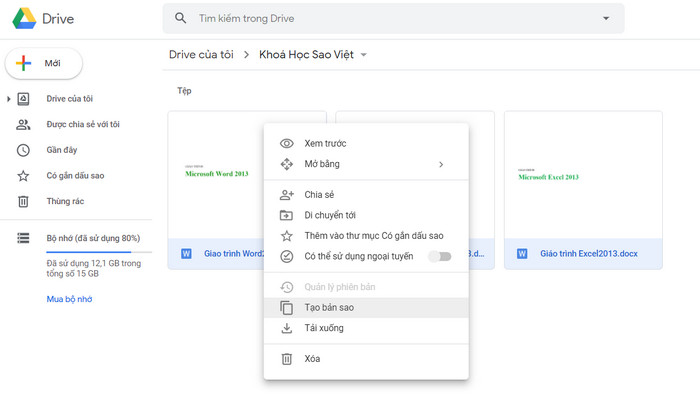Open 'Gần đây' in the sidebar
Screen dimensions: 700x398
click(62, 150)
